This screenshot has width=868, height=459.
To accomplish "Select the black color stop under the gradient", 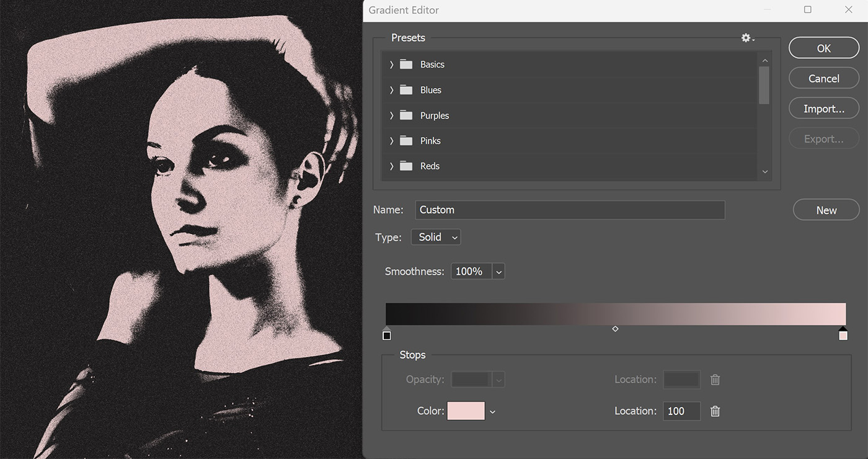I will tap(387, 335).
